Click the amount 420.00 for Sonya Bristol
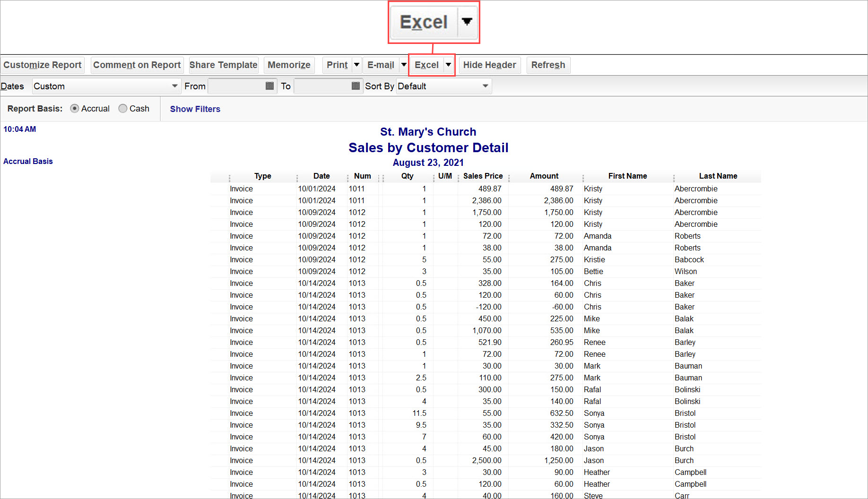Screen dimensions: 868x499 [562, 437]
